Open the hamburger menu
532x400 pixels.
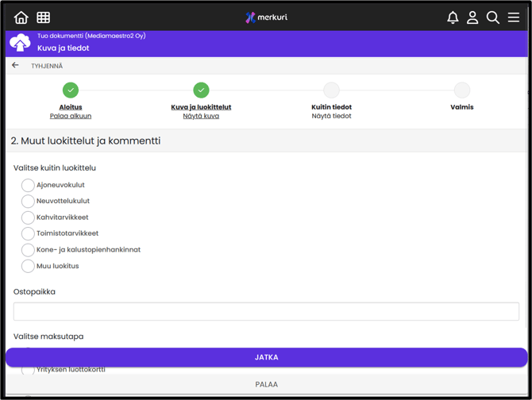pos(514,17)
